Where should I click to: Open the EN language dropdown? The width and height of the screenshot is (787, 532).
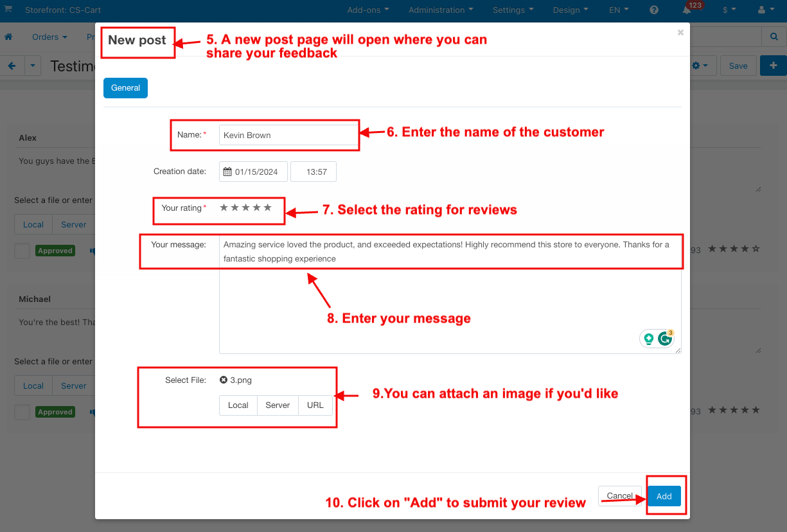coord(619,10)
